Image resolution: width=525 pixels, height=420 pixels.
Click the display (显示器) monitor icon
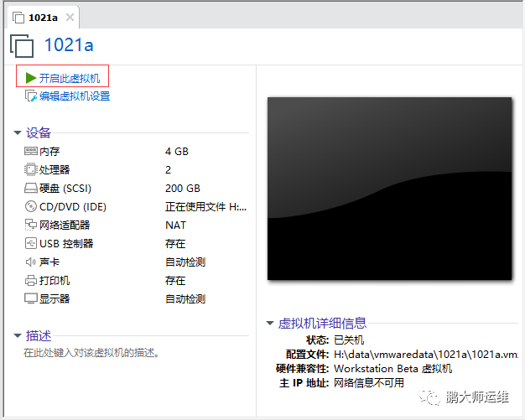click(31, 298)
